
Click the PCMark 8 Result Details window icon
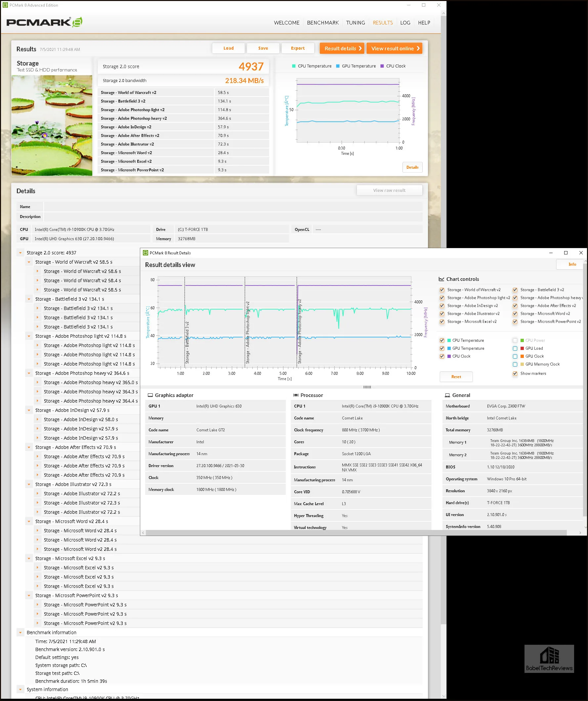point(145,253)
